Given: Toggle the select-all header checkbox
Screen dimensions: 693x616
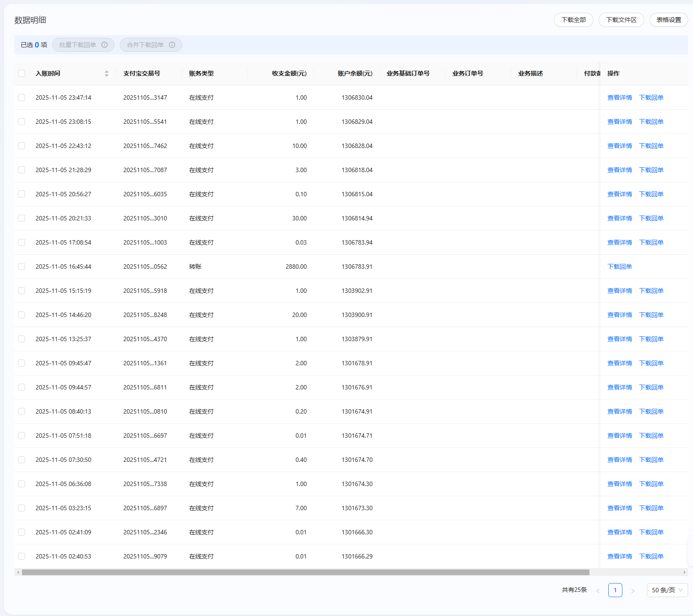Looking at the screenshot, I should [22, 73].
